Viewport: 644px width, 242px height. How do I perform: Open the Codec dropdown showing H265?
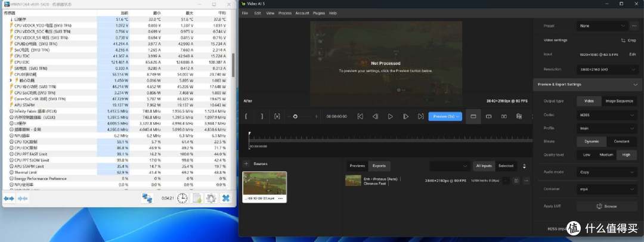tap(607, 116)
